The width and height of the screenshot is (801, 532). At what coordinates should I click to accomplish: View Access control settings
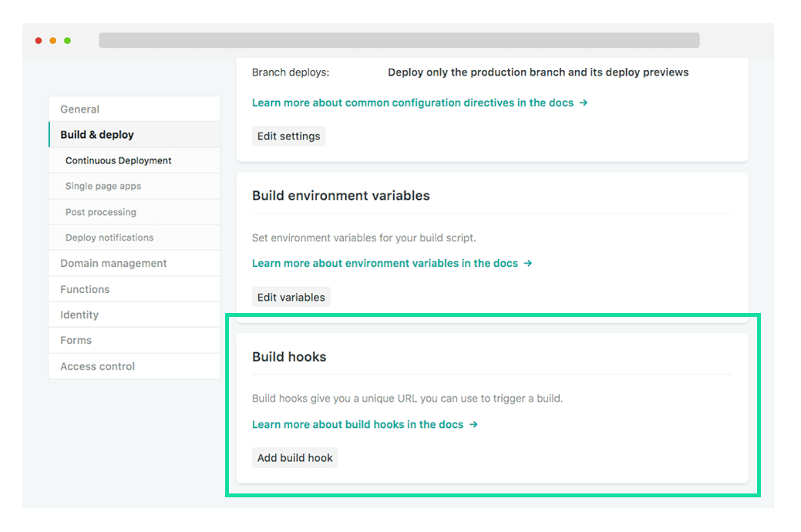pos(97,366)
